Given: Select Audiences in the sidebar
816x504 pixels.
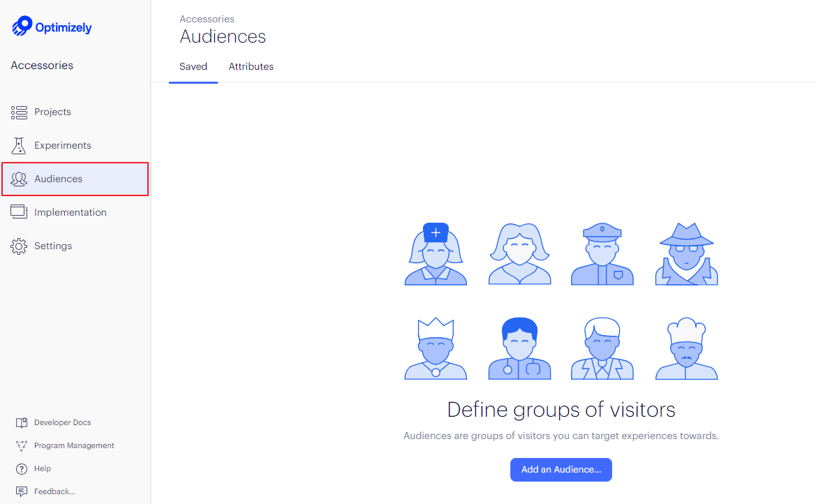Looking at the screenshot, I should (x=75, y=179).
